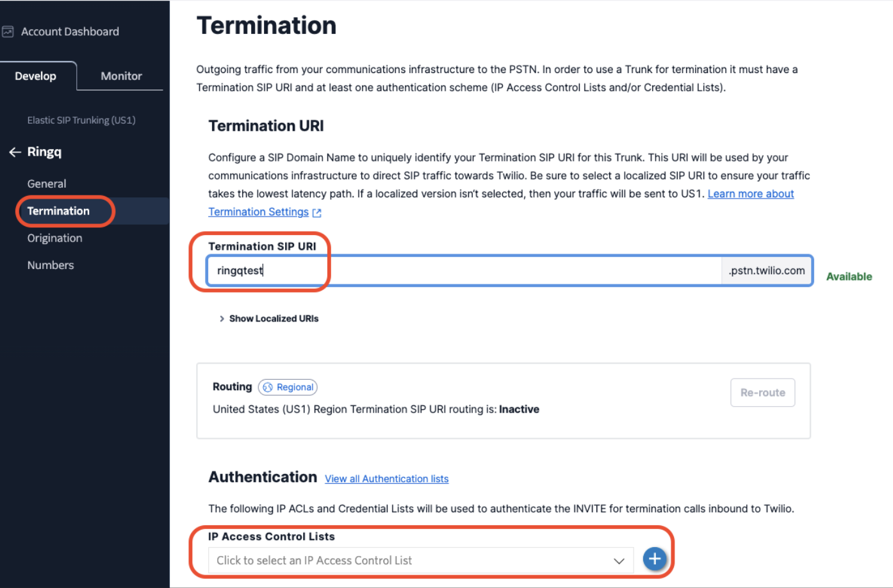The width and height of the screenshot is (893, 588).
Task: Click the Termination SIP URI text field
Action: click(x=448, y=270)
